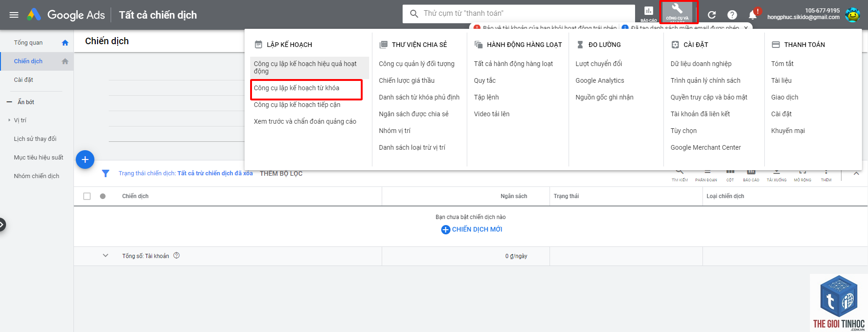Click the blue plus new campaign button

click(85, 159)
